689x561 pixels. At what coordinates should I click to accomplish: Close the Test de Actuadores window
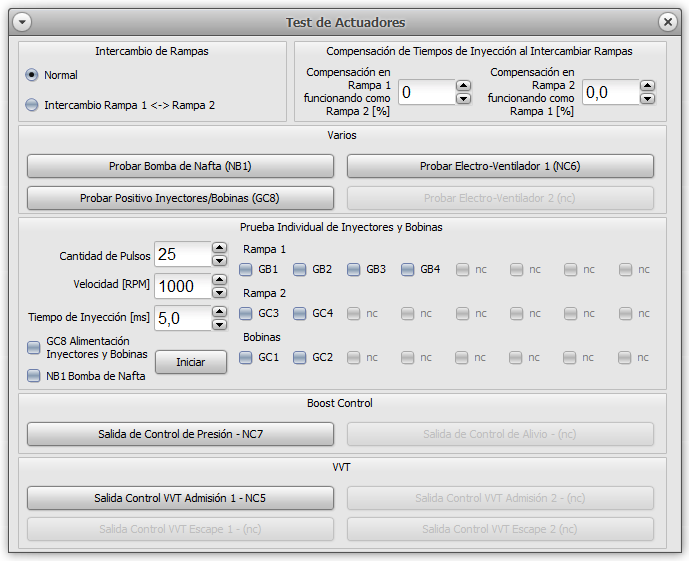[x=667, y=22]
